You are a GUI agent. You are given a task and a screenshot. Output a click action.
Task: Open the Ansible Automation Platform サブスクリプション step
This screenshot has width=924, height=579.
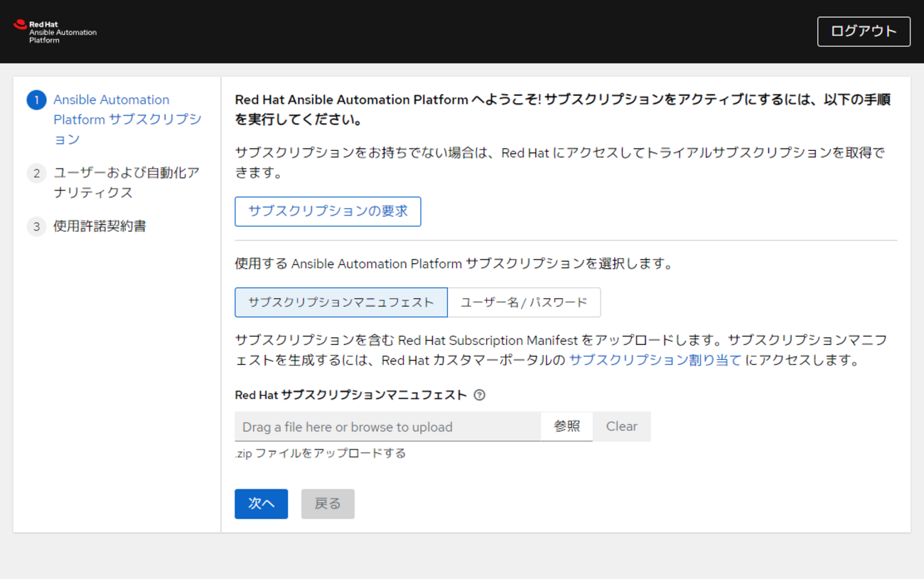(x=127, y=119)
